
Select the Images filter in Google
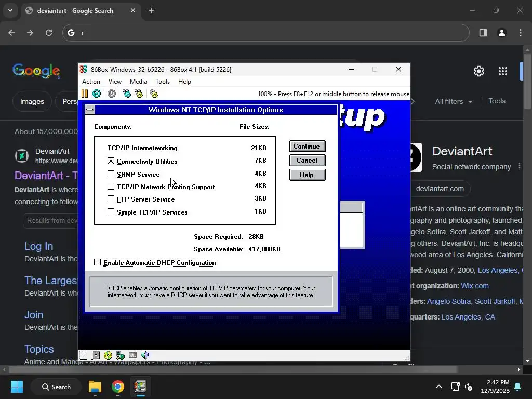[x=32, y=101]
